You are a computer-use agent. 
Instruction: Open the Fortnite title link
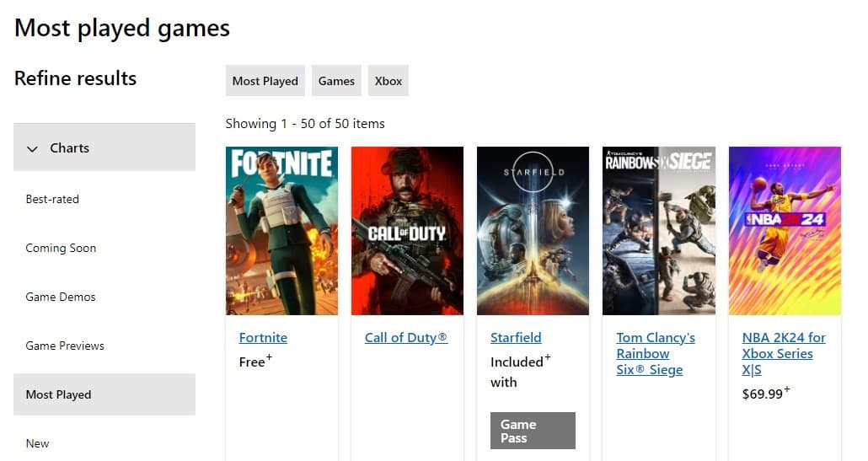pyautogui.click(x=263, y=338)
